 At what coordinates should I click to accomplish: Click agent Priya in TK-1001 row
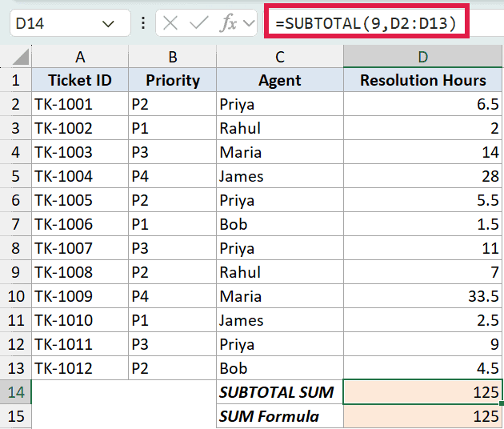click(280, 104)
